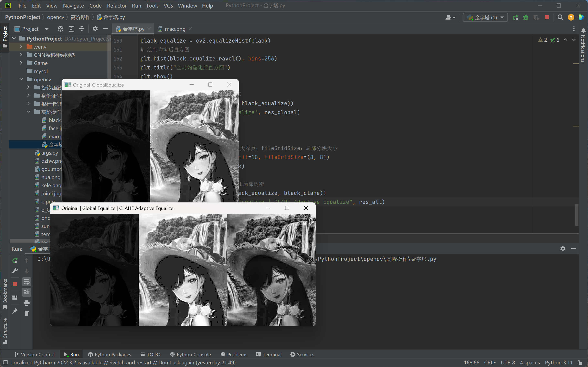Click the Select Opened File target icon

(x=61, y=29)
